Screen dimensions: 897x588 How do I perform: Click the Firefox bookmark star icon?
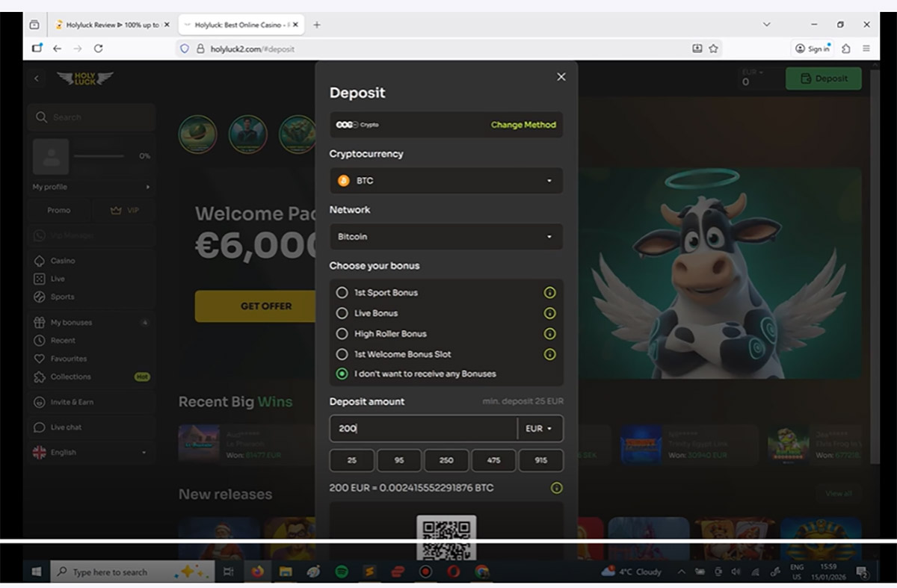pos(714,49)
